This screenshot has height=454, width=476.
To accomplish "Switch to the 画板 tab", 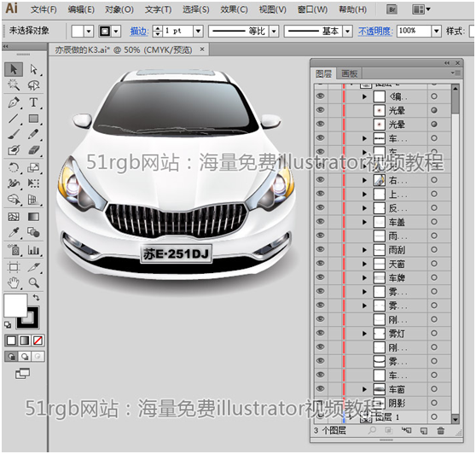I will 350,73.
